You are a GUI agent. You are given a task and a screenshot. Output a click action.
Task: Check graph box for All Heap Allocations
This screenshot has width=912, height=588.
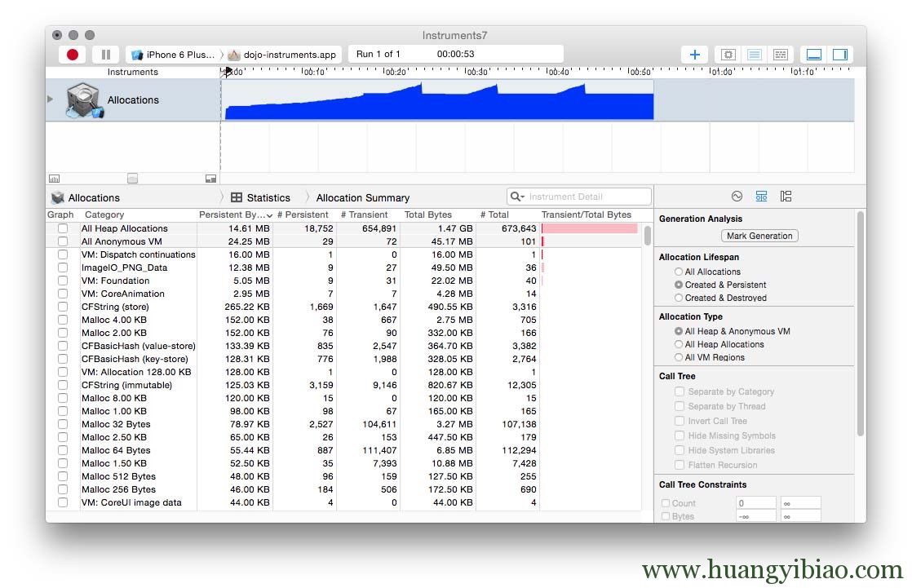(x=63, y=228)
